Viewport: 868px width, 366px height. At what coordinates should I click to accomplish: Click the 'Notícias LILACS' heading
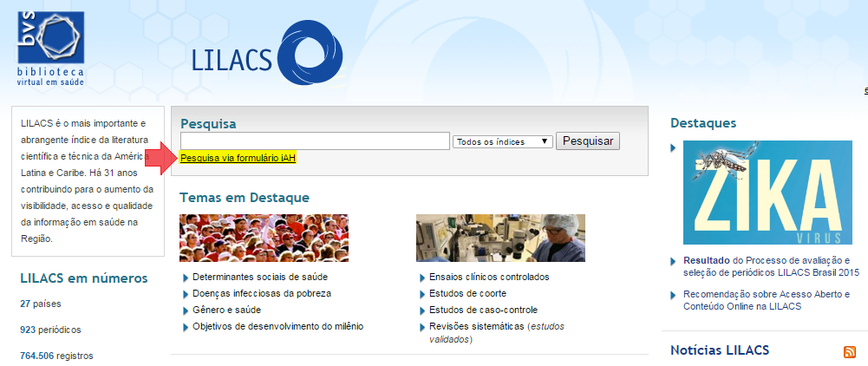720,350
